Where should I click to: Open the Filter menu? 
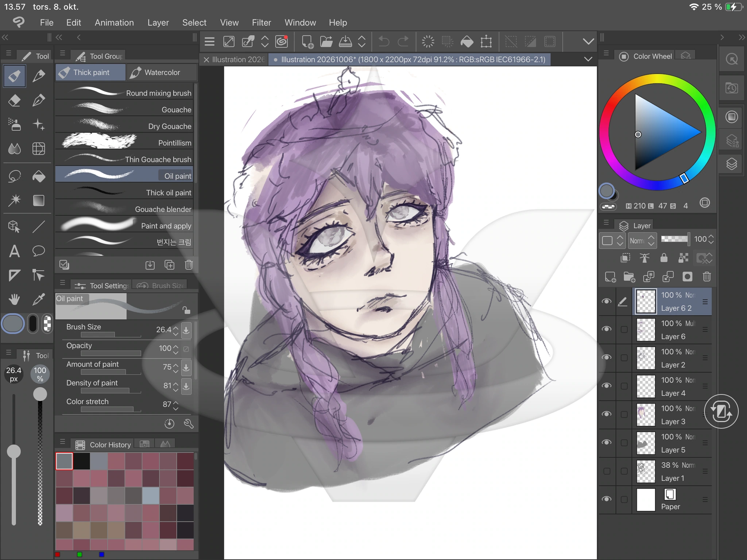tap(261, 23)
